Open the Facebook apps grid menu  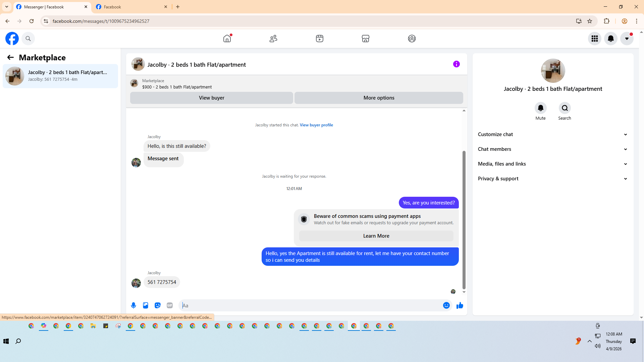[594, 39]
